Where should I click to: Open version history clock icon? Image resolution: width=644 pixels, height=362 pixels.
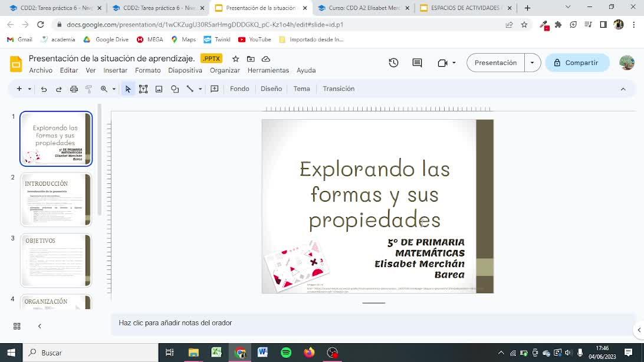pos(393,62)
